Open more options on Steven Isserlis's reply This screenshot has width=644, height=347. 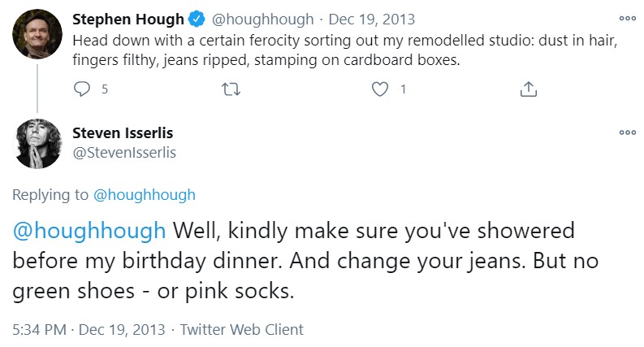(627, 133)
